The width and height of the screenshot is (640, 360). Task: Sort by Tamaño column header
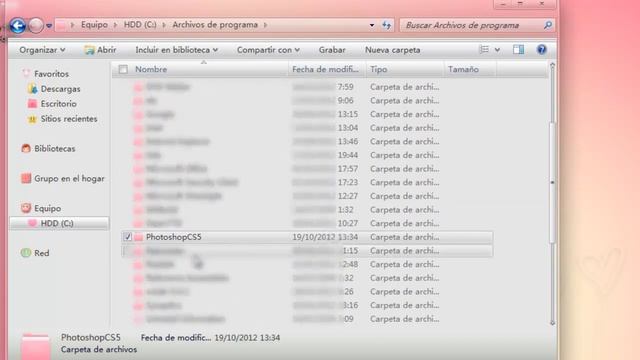(463, 69)
